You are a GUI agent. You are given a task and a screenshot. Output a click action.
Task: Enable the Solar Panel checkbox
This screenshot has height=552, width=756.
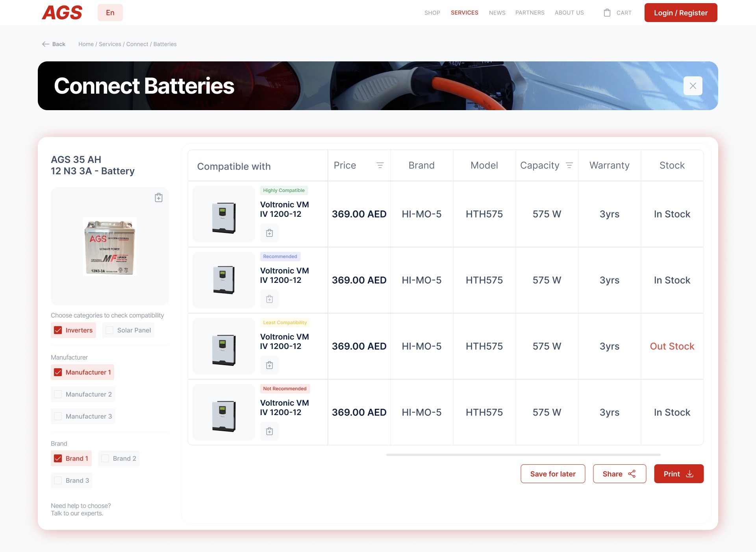(x=109, y=330)
